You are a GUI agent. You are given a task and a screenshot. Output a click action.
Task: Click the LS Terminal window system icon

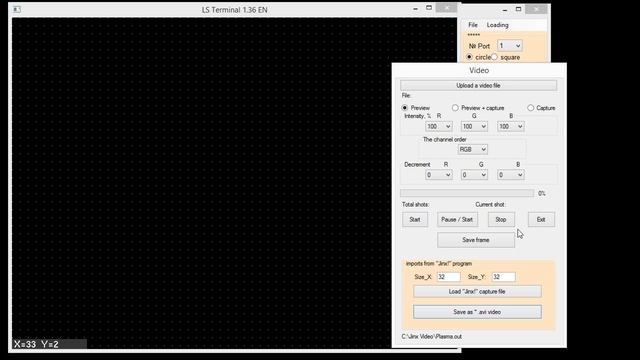17,9
